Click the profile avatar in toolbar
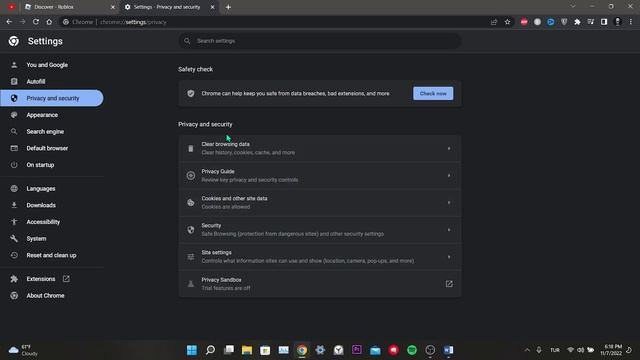640x360 pixels. click(618, 22)
